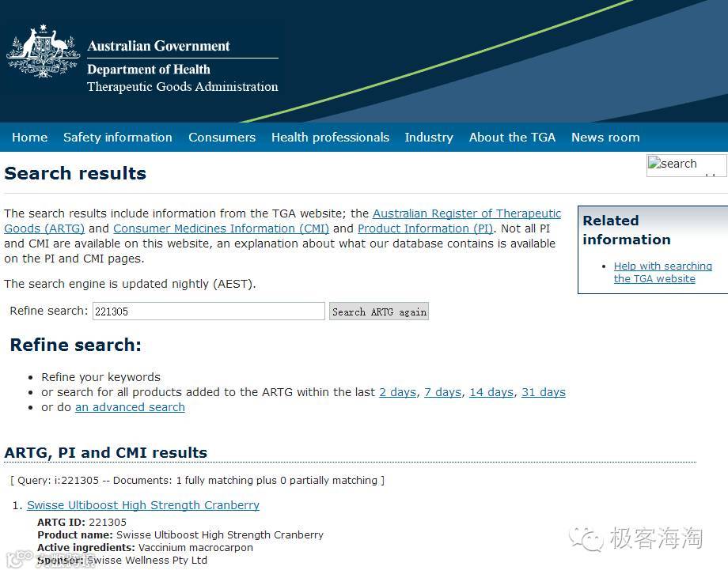
Task: Click the Australian Government coat of arms logo
Action: tap(44, 51)
